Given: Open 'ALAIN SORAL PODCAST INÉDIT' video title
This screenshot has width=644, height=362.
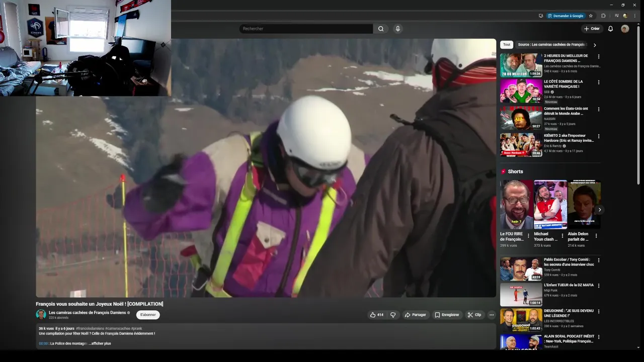Looking at the screenshot, I should [569, 338].
